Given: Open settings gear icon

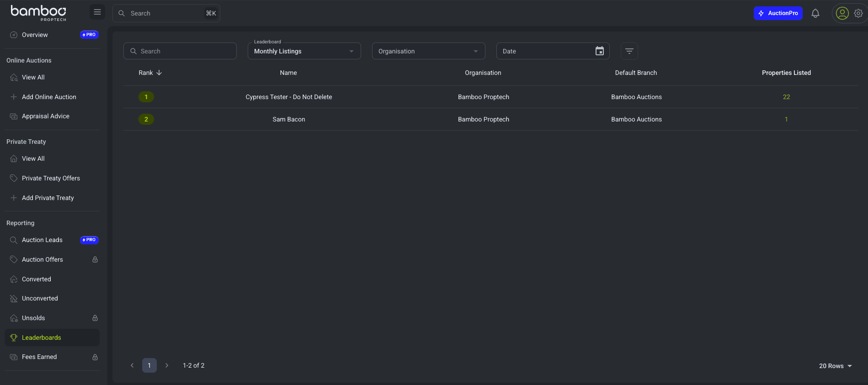Looking at the screenshot, I should tap(858, 13).
